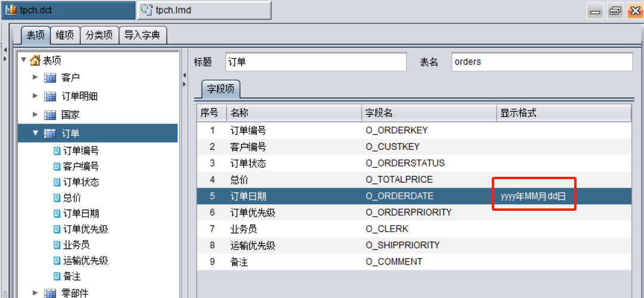Viewport: 644px width, 298px height.
Task: Click the tpch.dct file icon
Action: point(11,10)
